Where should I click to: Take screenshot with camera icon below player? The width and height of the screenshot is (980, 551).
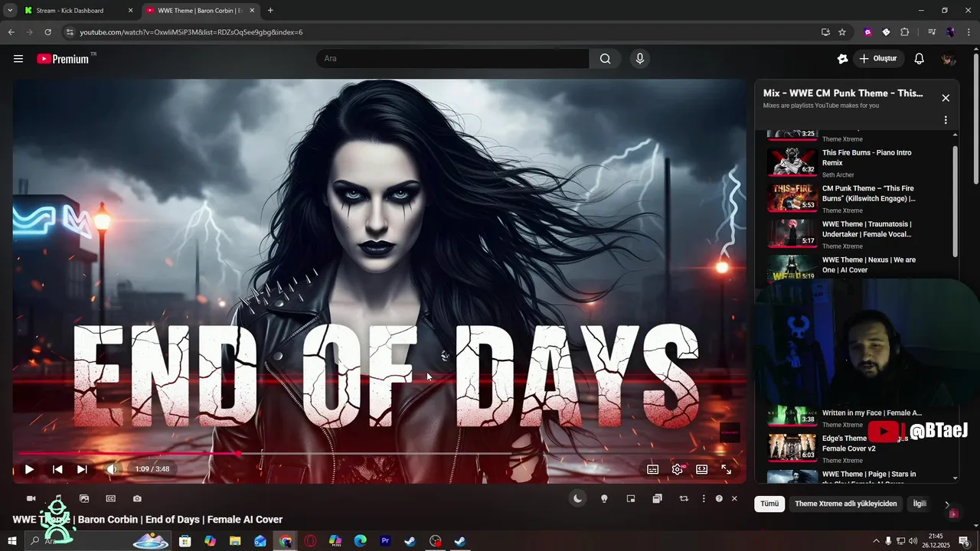[x=137, y=499]
